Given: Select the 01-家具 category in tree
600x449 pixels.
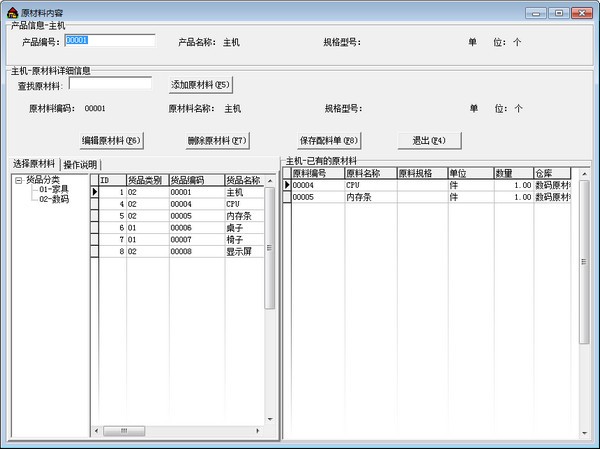Looking at the screenshot, I should point(54,189).
